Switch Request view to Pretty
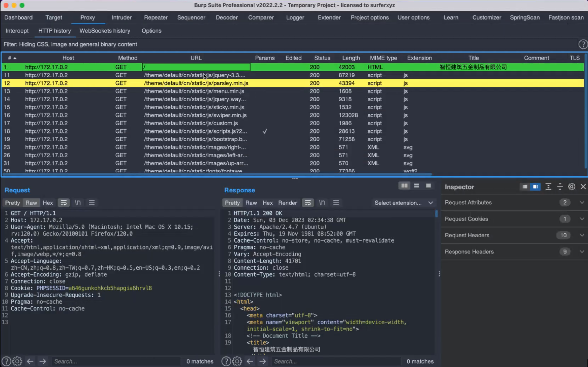This screenshot has width=588, height=367. [x=13, y=203]
